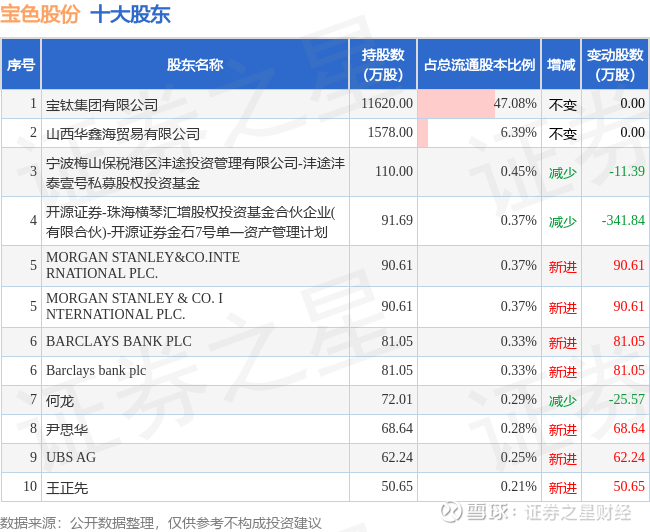Click shareholder name 山西华鑫海贸易有限公司
Viewport: 650px width, 532px height.
[x=123, y=134]
